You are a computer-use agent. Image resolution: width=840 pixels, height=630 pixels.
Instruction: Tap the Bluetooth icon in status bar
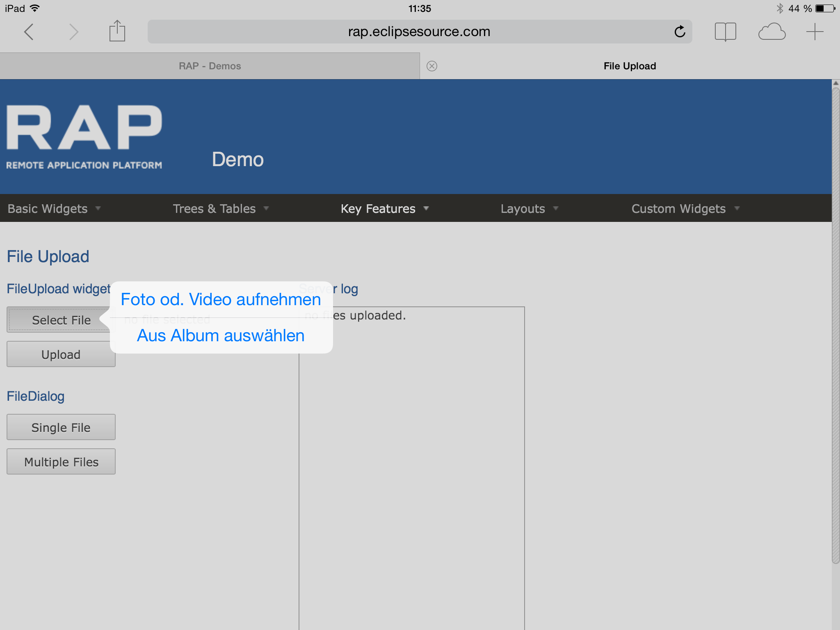[779, 8]
